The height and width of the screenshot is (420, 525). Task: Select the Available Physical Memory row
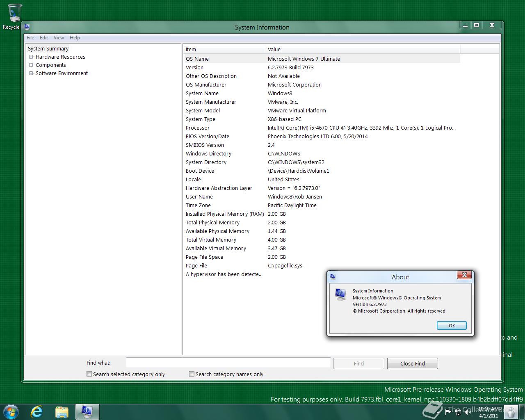click(322, 231)
